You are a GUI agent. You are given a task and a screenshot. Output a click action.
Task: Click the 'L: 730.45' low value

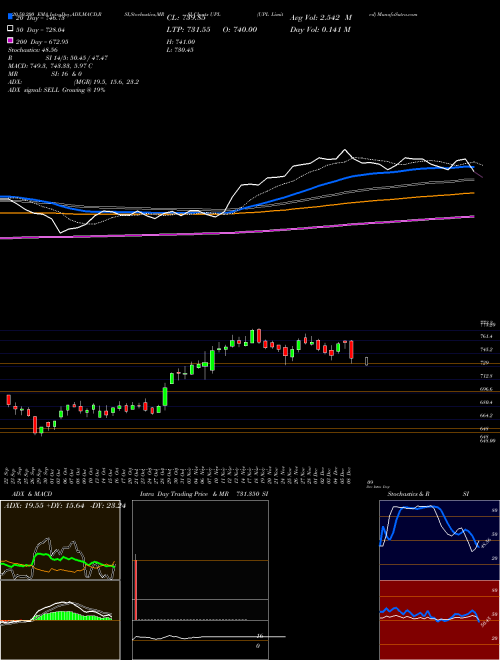(180, 50)
